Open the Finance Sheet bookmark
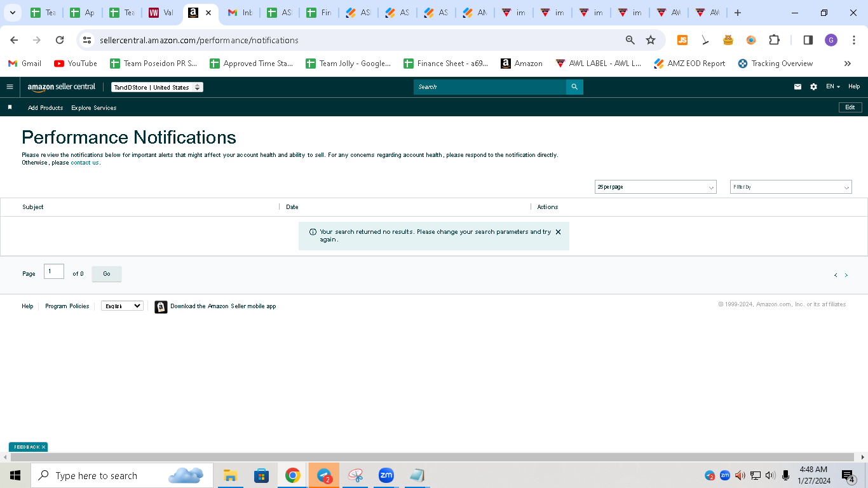868x488 pixels. (x=446, y=64)
